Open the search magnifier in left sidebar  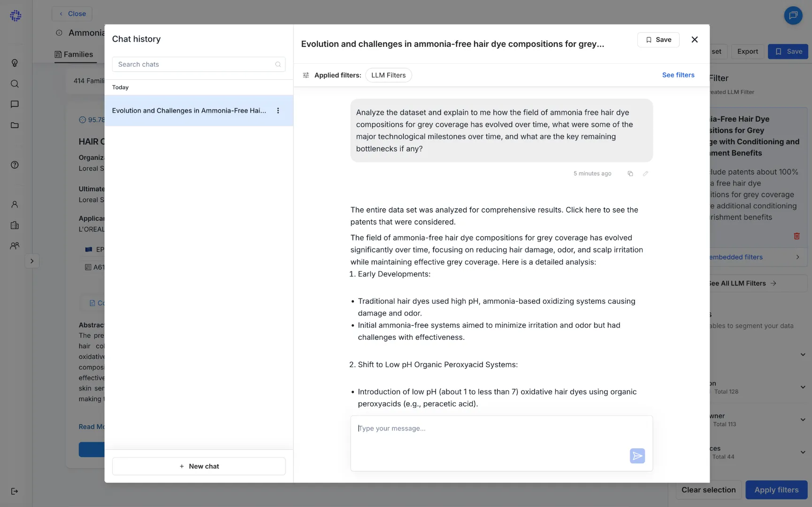[x=15, y=84]
